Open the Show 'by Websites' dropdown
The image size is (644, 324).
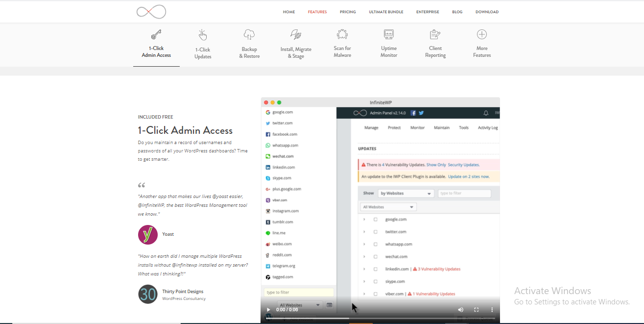[405, 194]
